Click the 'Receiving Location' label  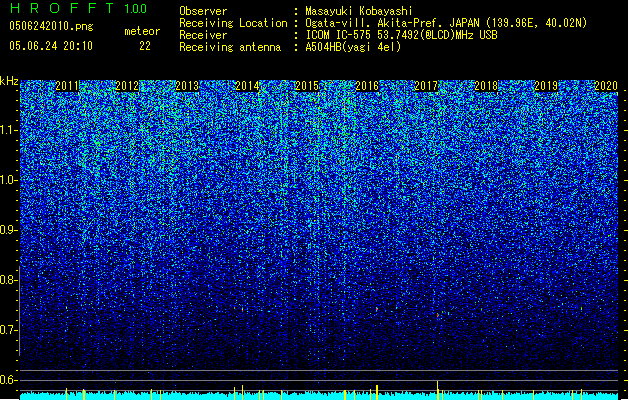coord(233,23)
